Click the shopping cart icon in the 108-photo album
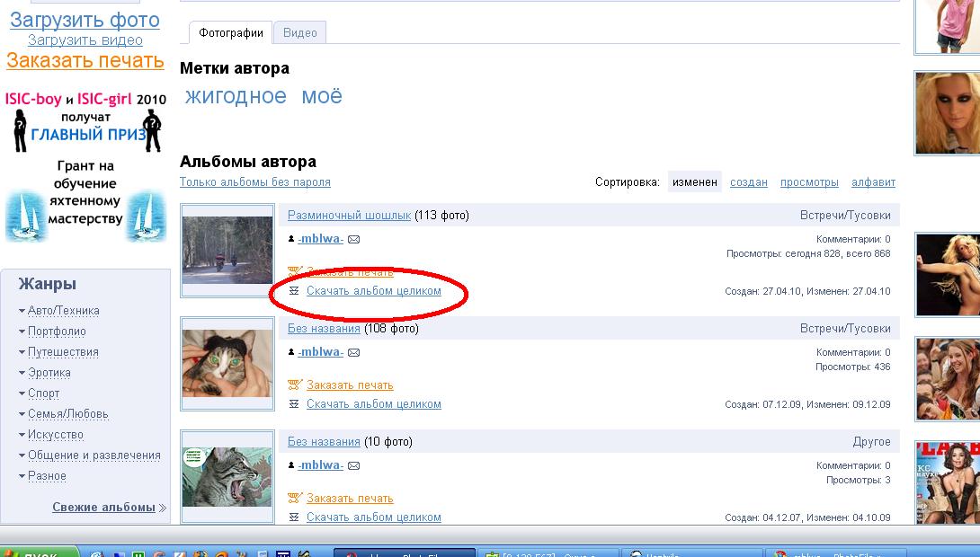 coord(294,385)
